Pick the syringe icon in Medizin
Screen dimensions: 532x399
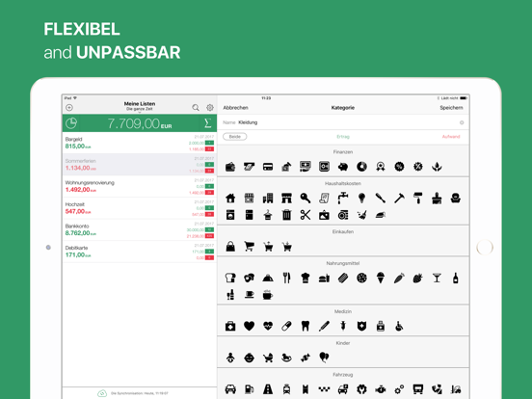point(343,326)
